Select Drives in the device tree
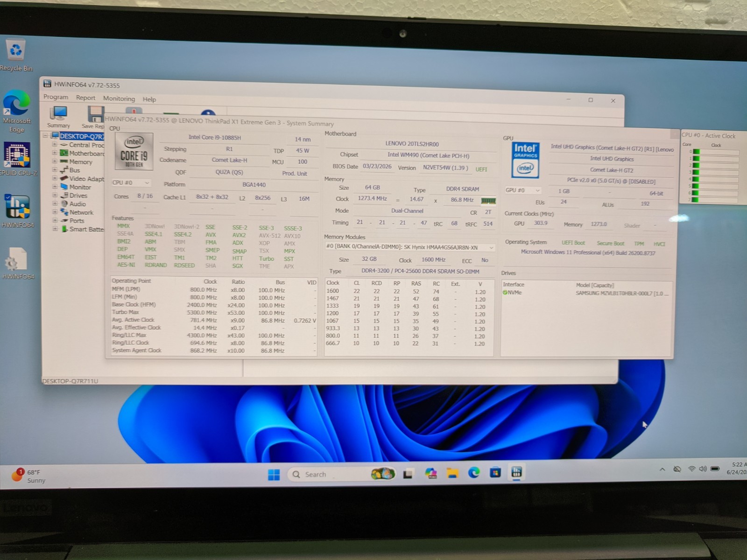The image size is (747, 560). (78, 196)
